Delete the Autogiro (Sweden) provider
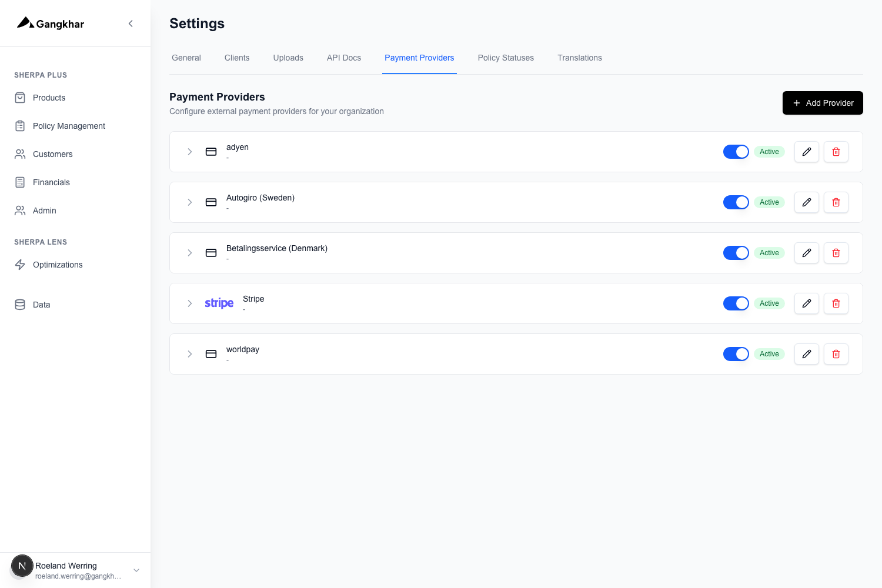Viewport: 882px width, 588px height. 836,202
